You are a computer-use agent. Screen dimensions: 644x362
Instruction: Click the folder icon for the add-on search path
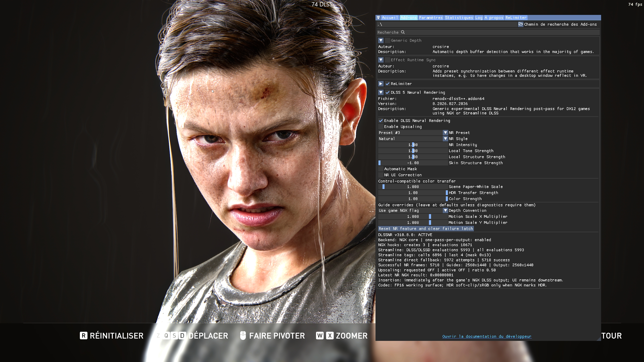click(x=520, y=24)
